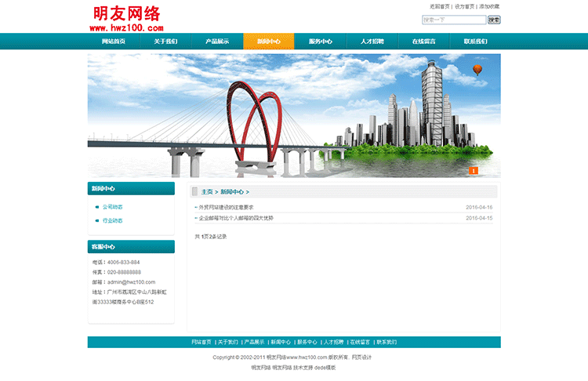The width and height of the screenshot is (588, 381).
Task: Open article 企业邮箱对比个人邮箱的四大优势
Action: click(x=235, y=218)
